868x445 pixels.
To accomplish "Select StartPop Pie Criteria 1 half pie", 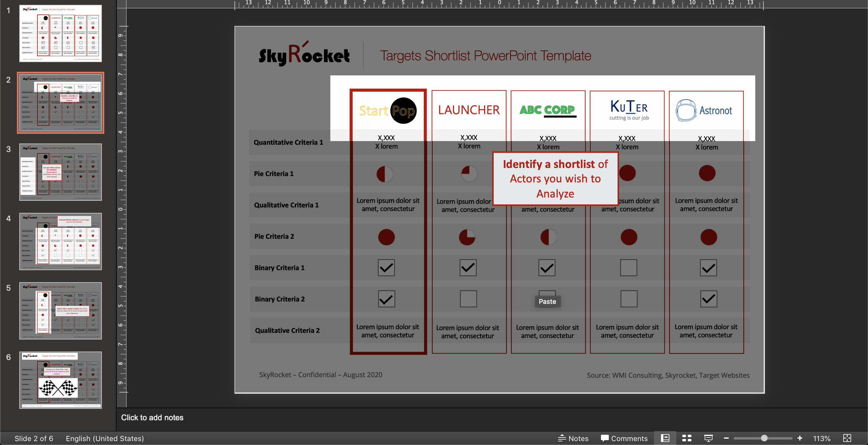I will [x=385, y=174].
